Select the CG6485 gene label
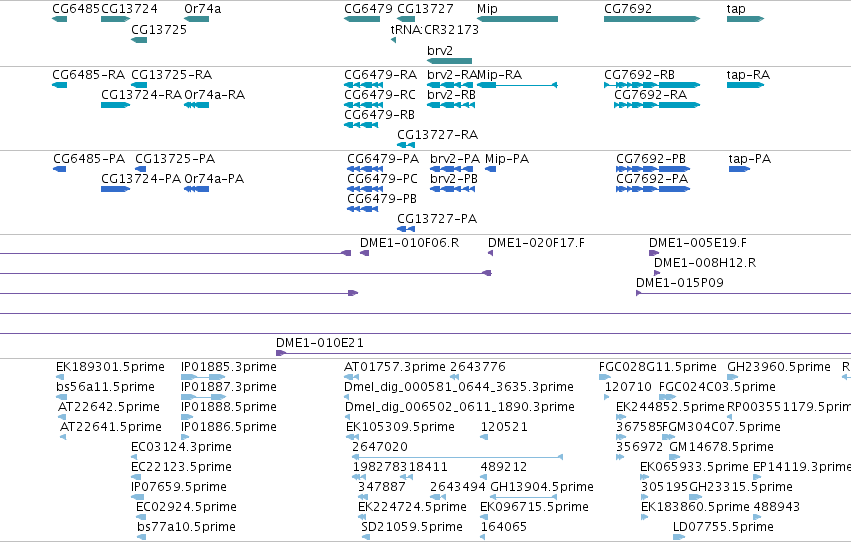This screenshot has width=851, height=542. coord(76,9)
